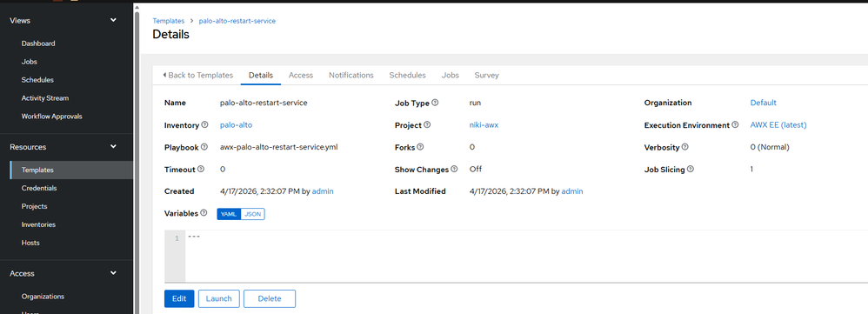Click the Job Type value run
This screenshot has height=314, width=868.
(x=475, y=103)
